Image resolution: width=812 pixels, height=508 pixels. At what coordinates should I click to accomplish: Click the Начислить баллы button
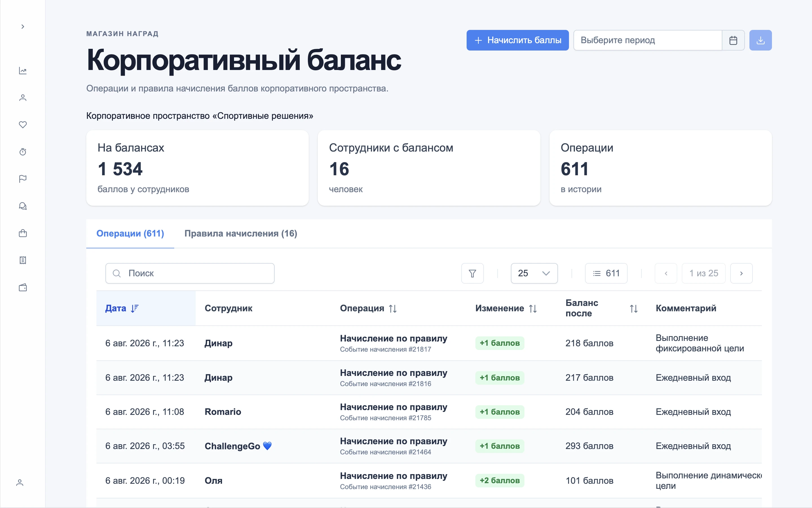click(x=517, y=40)
